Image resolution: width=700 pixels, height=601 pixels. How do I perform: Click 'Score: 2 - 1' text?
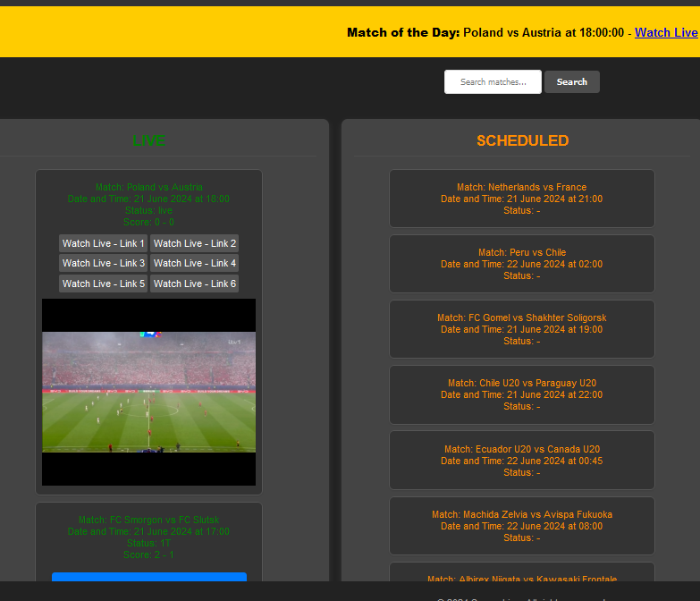click(148, 554)
